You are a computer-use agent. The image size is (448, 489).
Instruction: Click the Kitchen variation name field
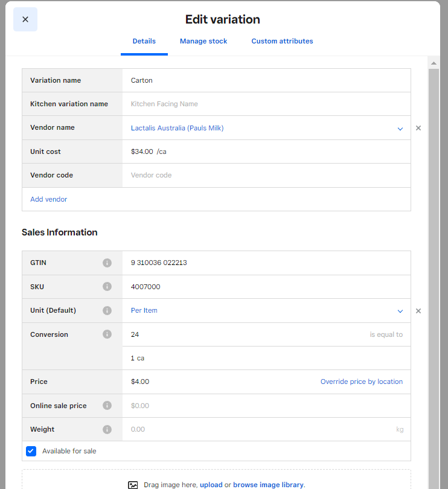click(266, 104)
